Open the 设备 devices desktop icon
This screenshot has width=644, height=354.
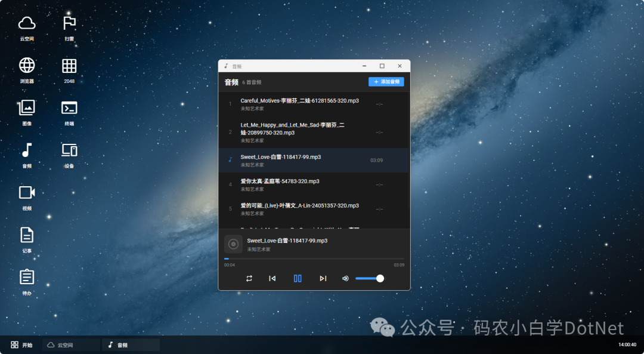(69, 155)
